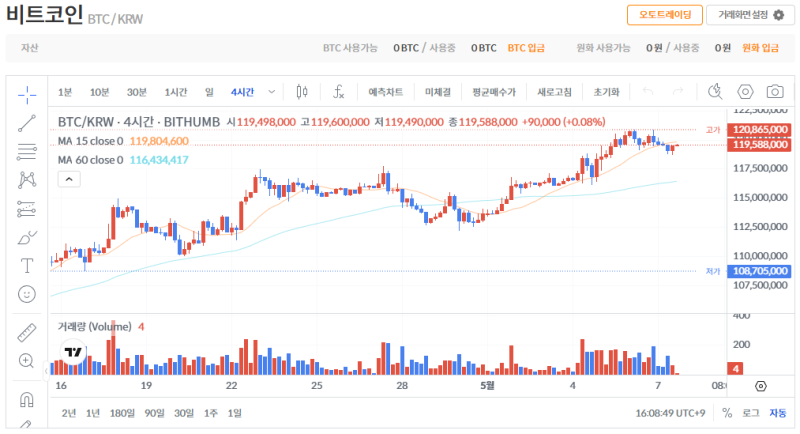
Task: Select the XABCD pattern tool
Action: (x=27, y=180)
